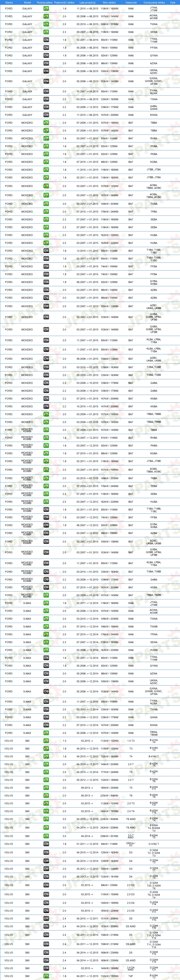This screenshot has height=980, width=180.
Task: Click PB fuel icon in Volvo S60 T6 225kW row
Action: pyautogui.click(x=46, y=796)
